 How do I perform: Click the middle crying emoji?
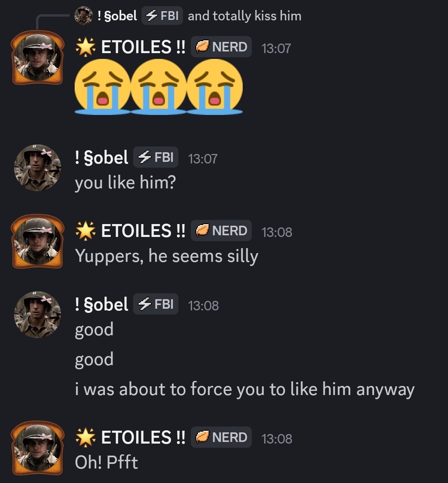tap(158, 87)
